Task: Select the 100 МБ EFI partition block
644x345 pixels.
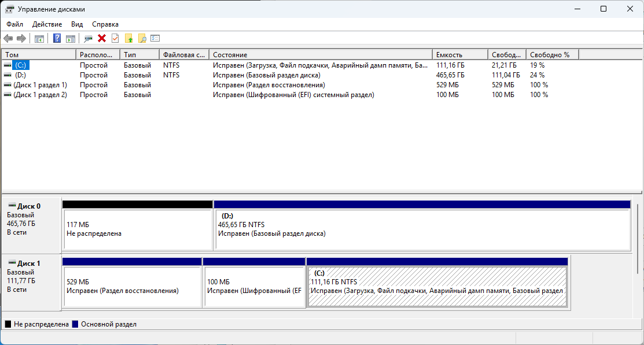Action: 254,287
